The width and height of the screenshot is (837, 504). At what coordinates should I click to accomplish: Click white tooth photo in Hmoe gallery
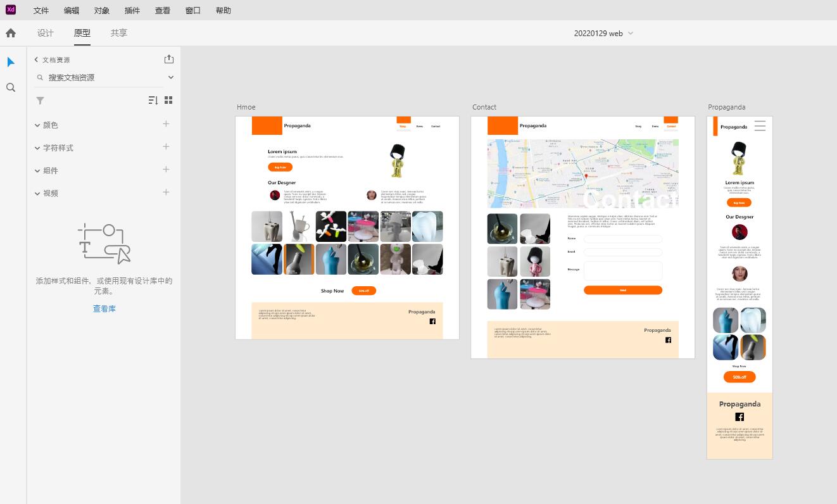tap(427, 227)
